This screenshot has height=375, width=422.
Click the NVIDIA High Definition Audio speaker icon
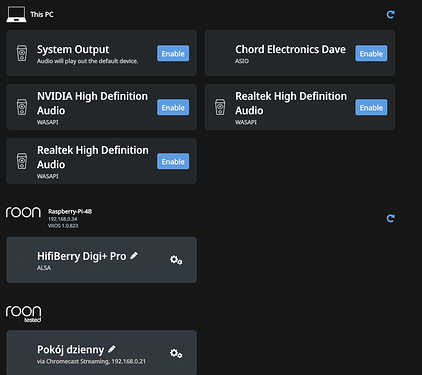22,107
